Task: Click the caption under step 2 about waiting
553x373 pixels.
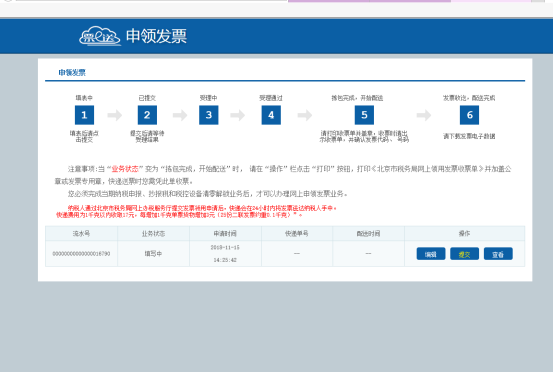Action: (147, 136)
